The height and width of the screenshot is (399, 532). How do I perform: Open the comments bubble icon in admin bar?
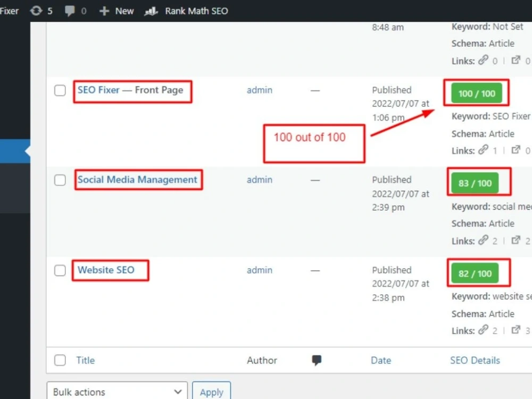click(70, 11)
